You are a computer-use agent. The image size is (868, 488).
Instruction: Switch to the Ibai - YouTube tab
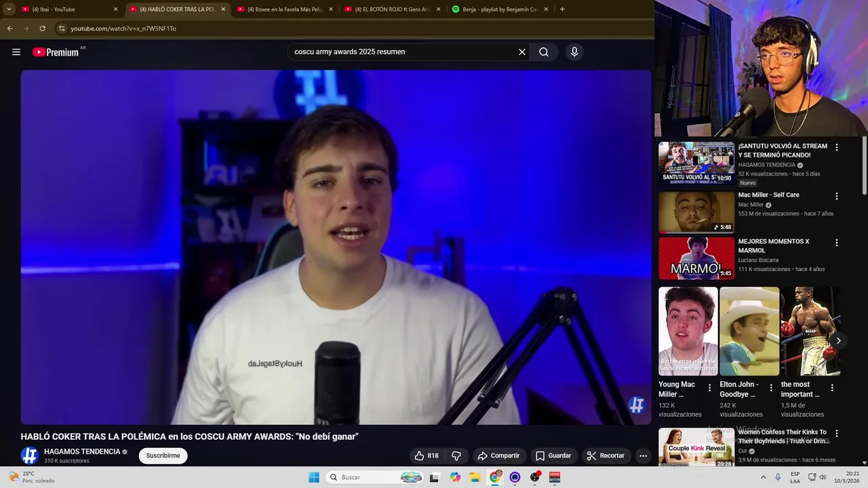(68, 9)
